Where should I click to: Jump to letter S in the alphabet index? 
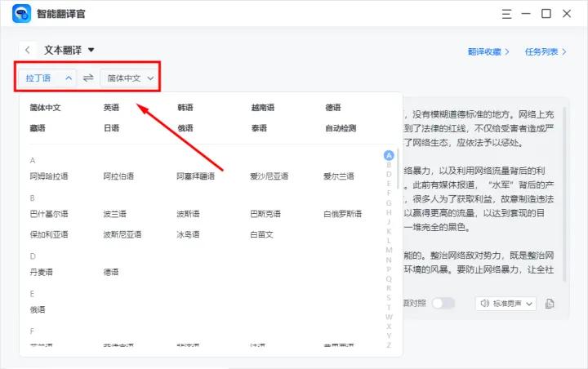click(x=389, y=298)
